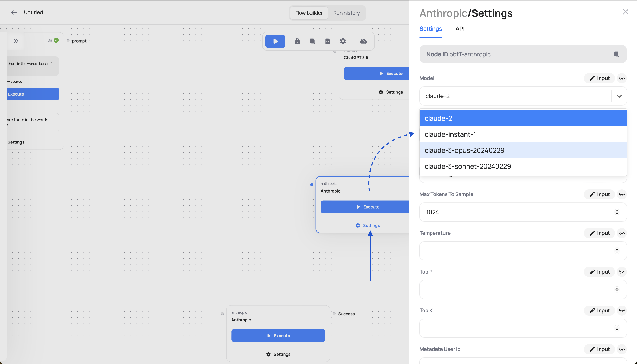Adjust the Temperature stepper arrows
The width and height of the screenshot is (637, 364).
click(x=617, y=251)
